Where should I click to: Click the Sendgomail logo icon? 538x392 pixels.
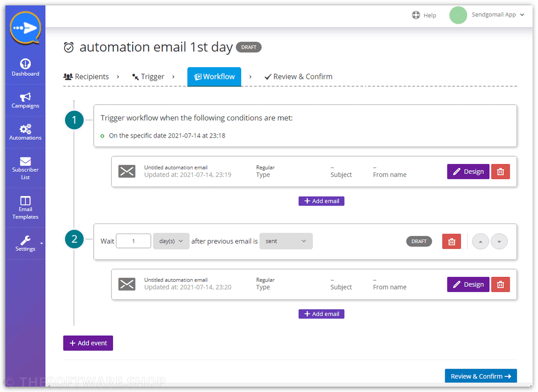tap(25, 28)
